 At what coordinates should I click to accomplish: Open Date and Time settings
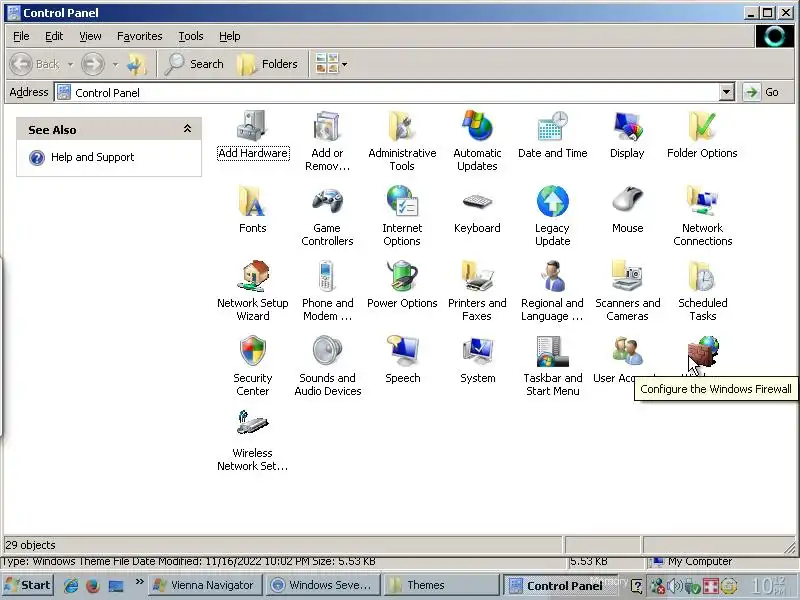coord(553,135)
